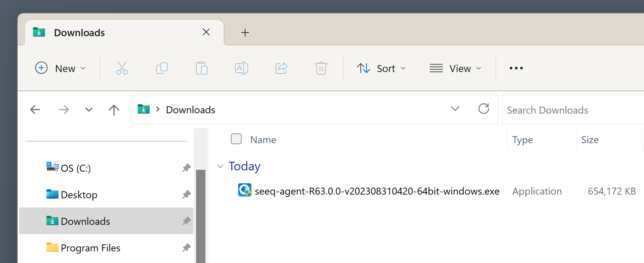Select the Cut icon in toolbar

click(122, 68)
